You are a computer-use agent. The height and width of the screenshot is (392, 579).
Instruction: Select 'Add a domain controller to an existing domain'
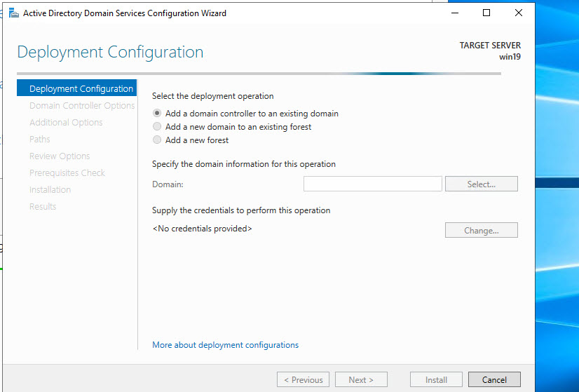[158, 114]
